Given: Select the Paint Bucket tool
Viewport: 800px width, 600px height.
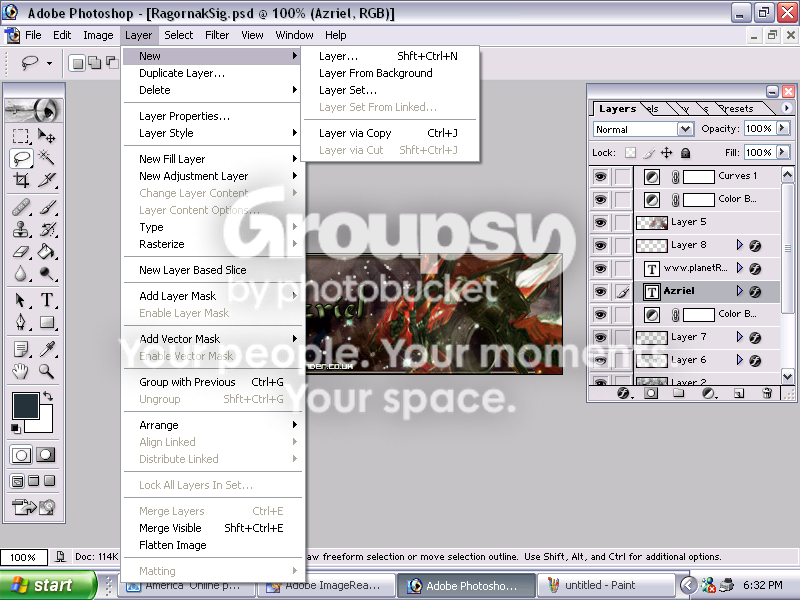Looking at the screenshot, I should (46, 252).
